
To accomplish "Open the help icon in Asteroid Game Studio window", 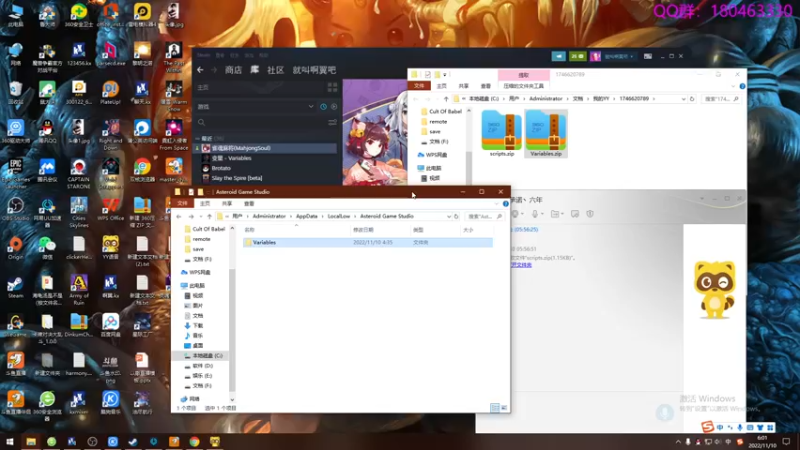I will [x=506, y=204].
